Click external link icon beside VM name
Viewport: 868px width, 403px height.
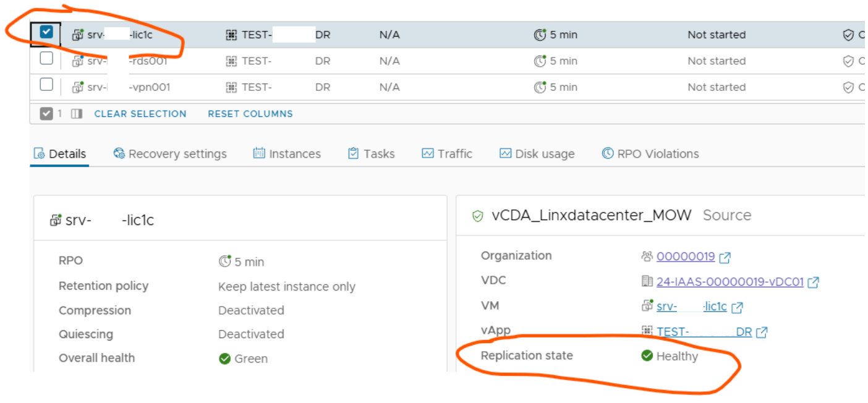click(x=737, y=307)
